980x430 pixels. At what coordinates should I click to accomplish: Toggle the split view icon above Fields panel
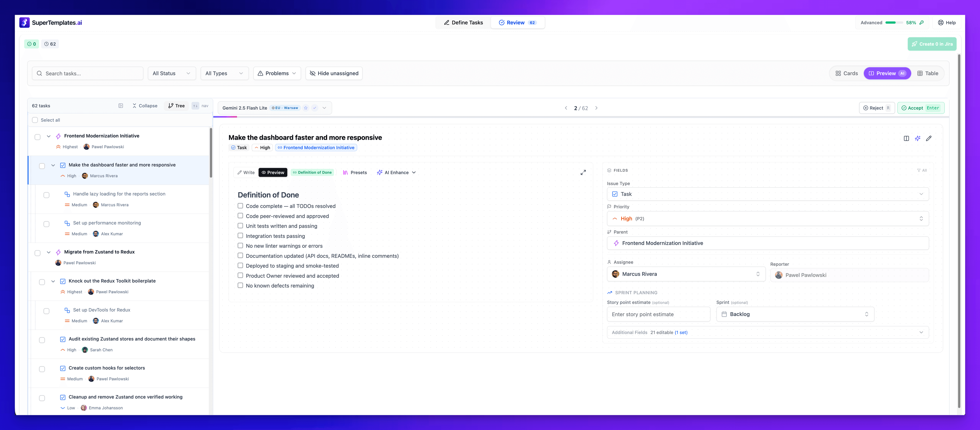click(x=906, y=138)
